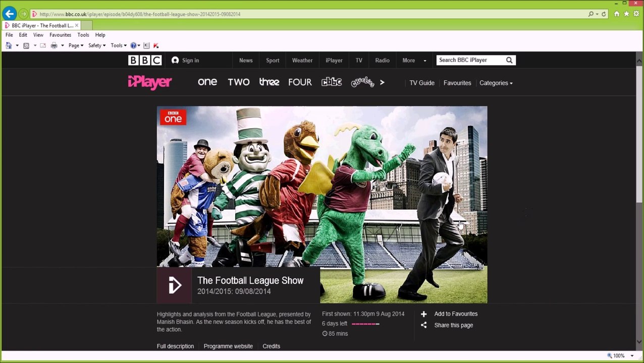The image size is (644, 363).
Task: Click Add to Favourites
Action: [449, 314]
